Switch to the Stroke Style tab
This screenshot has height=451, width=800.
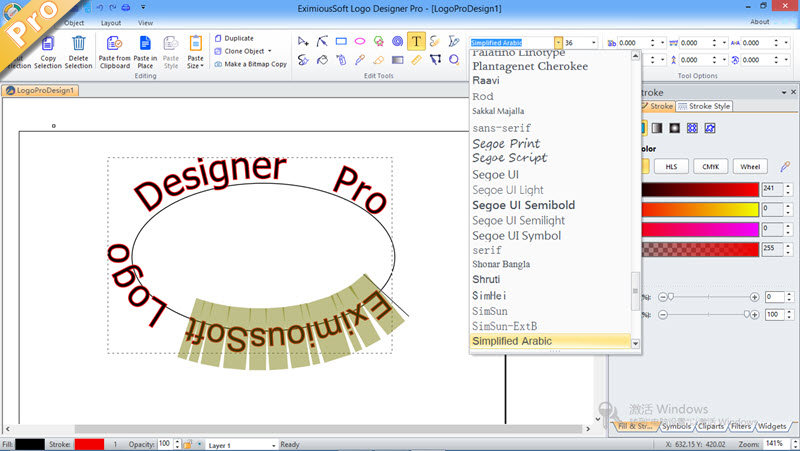[705, 106]
